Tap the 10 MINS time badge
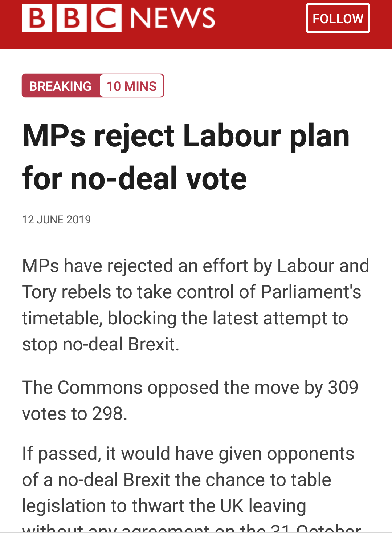392x535 pixels. (131, 86)
